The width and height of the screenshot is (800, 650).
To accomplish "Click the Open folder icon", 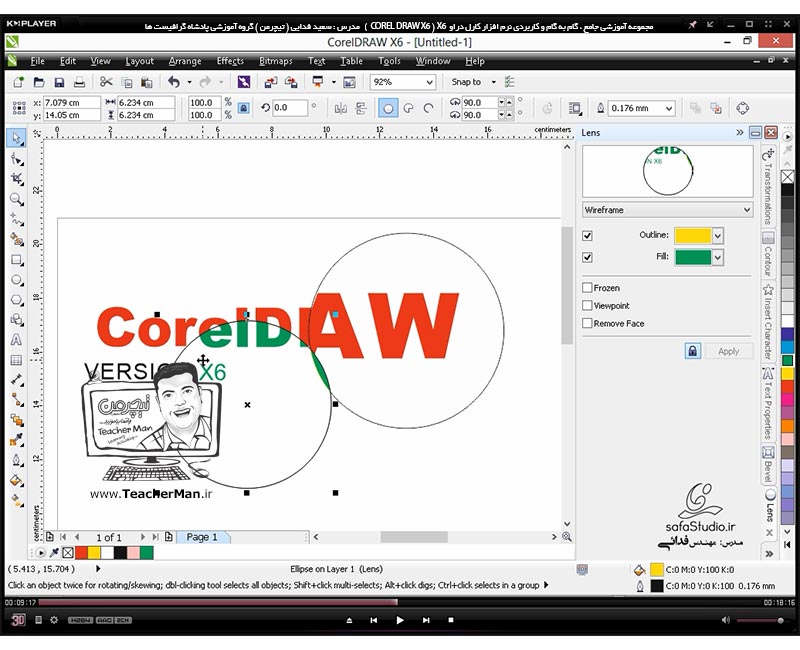I will (39, 82).
